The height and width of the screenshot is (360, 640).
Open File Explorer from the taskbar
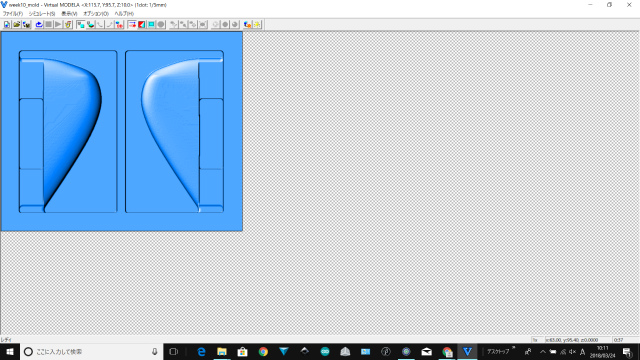tap(222, 351)
